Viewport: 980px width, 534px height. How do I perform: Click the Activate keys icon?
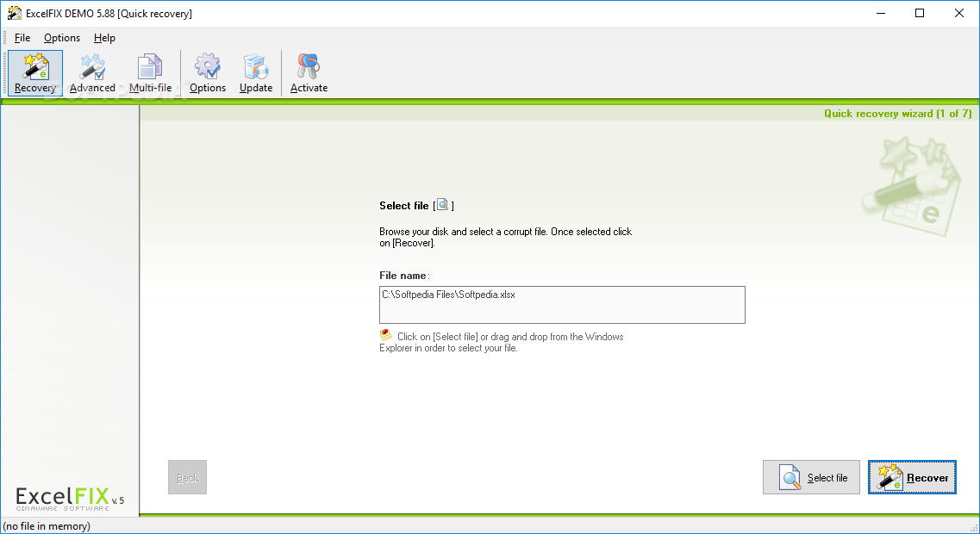309,73
